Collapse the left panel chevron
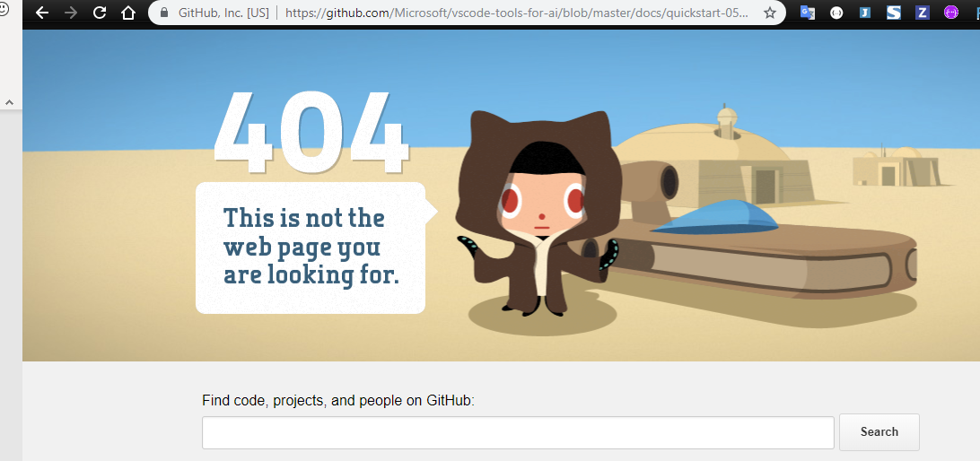Viewport: 980px width, 461px height. pyautogui.click(x=9, y=102)
